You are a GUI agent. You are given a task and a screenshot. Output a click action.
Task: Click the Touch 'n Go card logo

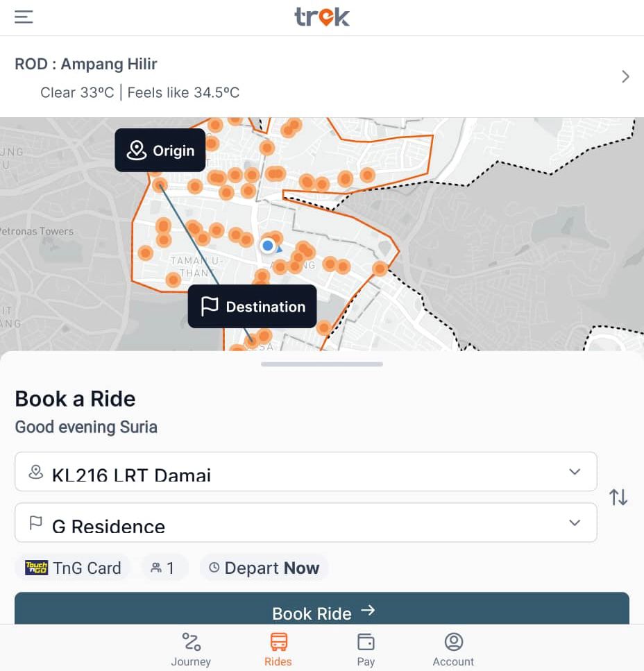point(36,568)
